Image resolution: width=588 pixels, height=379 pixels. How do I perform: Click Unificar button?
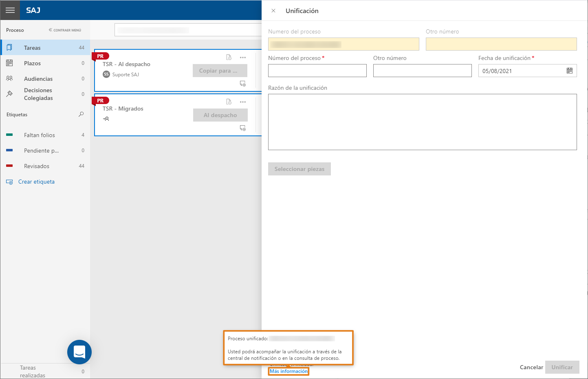coord(562,367)
